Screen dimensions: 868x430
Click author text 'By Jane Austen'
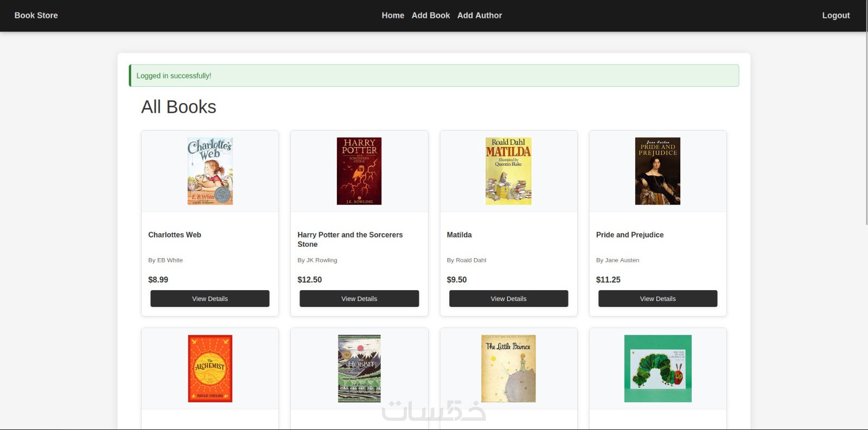coord(617,260)
